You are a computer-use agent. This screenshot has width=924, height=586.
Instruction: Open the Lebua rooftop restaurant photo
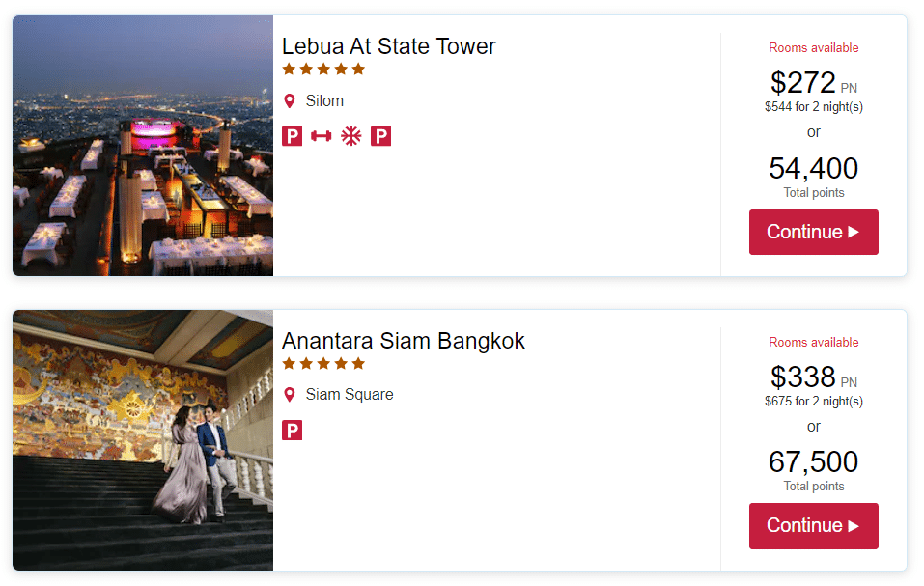click(x=143, y=146)
